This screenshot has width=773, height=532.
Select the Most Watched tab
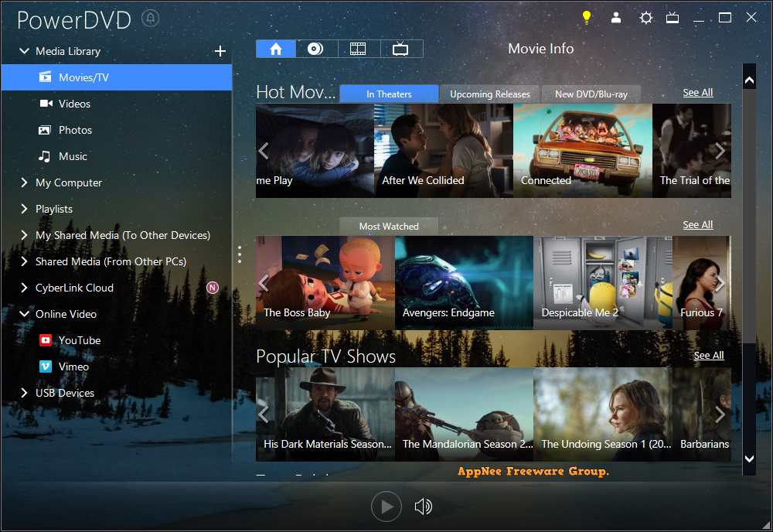coord(389,227)
